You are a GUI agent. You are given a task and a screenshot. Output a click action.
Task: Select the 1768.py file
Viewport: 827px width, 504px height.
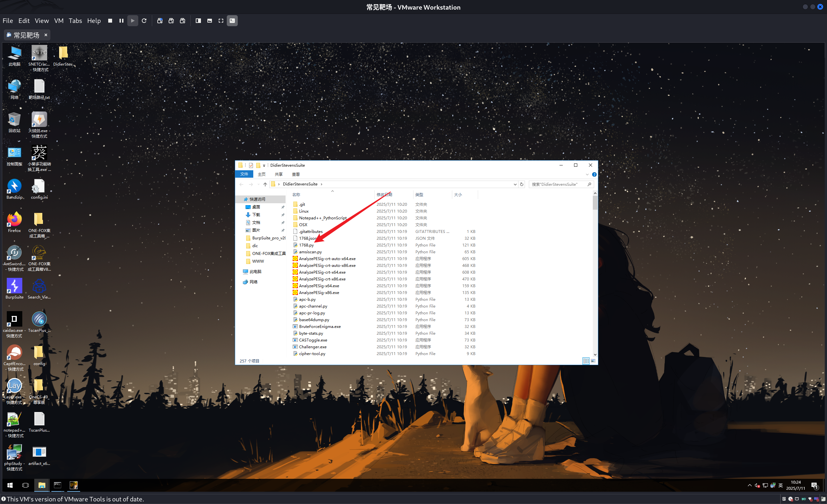(306, 245)
